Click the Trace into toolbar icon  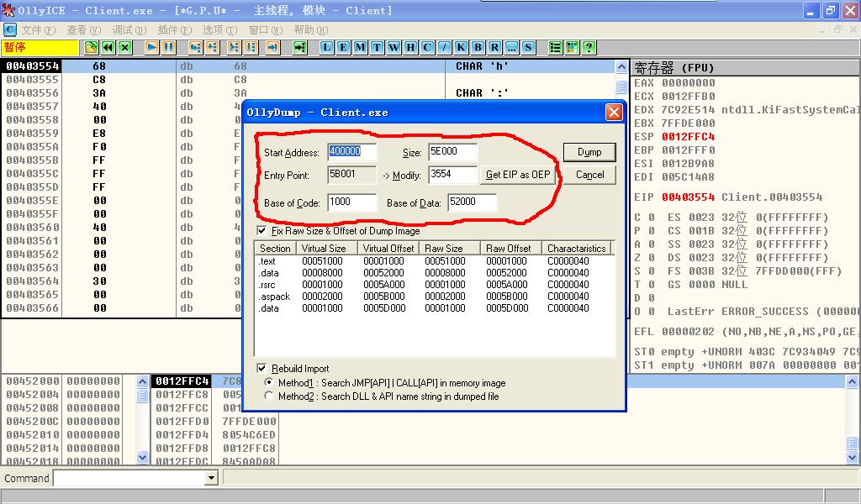tap(234, 47)
